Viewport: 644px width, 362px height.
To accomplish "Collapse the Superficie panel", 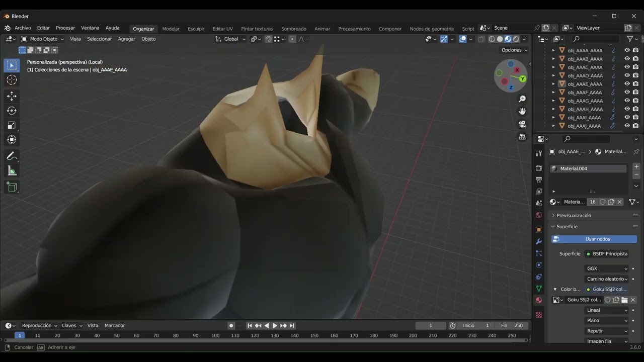I will (x=567, y=227).
